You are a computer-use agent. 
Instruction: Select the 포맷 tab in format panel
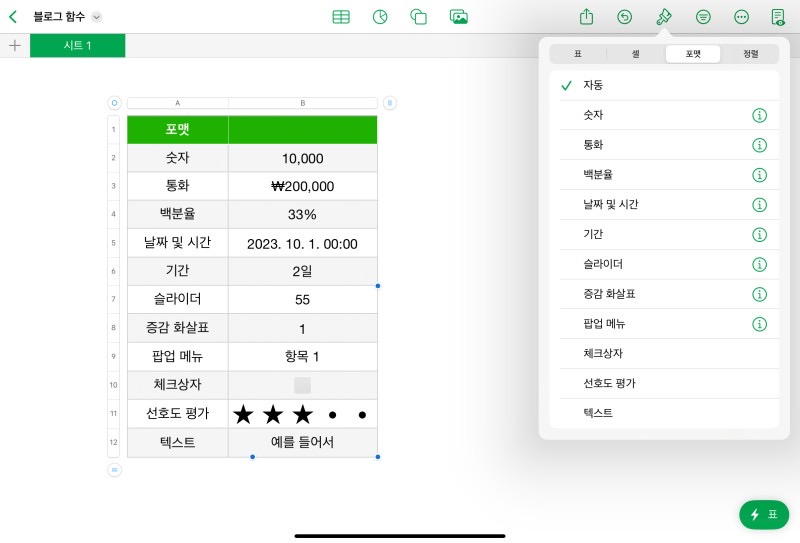(693, 54)
